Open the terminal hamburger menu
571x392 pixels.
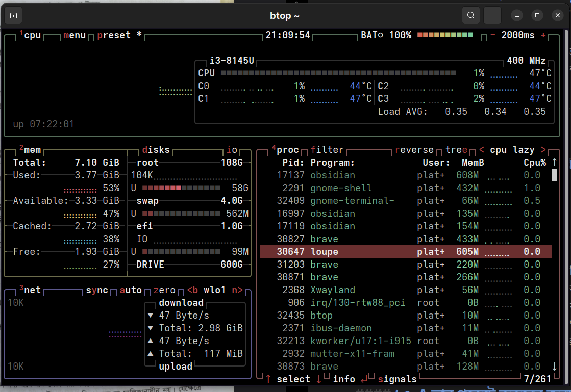(x=492, y=16)
